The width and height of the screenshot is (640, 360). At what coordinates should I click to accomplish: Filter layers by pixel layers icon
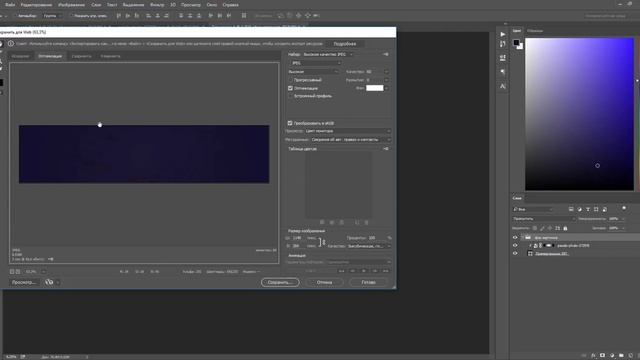coord(571,209)
